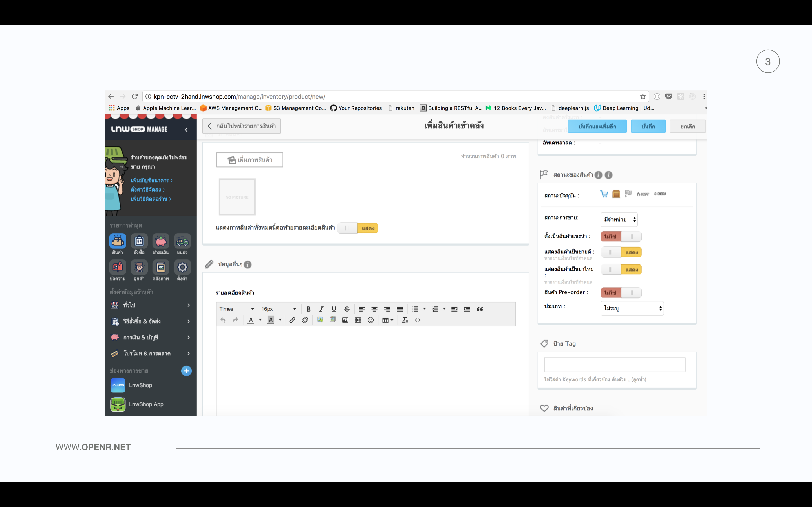This screenshot has height=507, width=812.
Task: Toggle the ตั้งเป็นสินค้าแนะนำ switch
Action: click(x=621, y=236)
